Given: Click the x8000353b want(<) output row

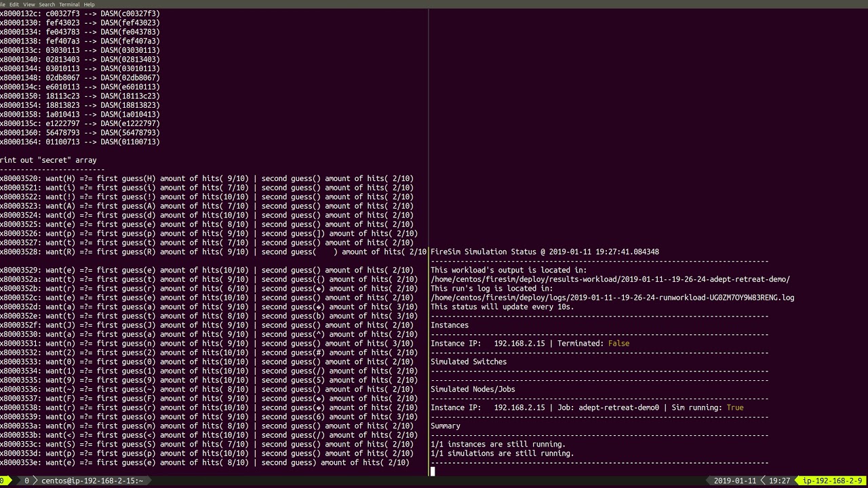Looking at the screenshot, I should point(209,434).
